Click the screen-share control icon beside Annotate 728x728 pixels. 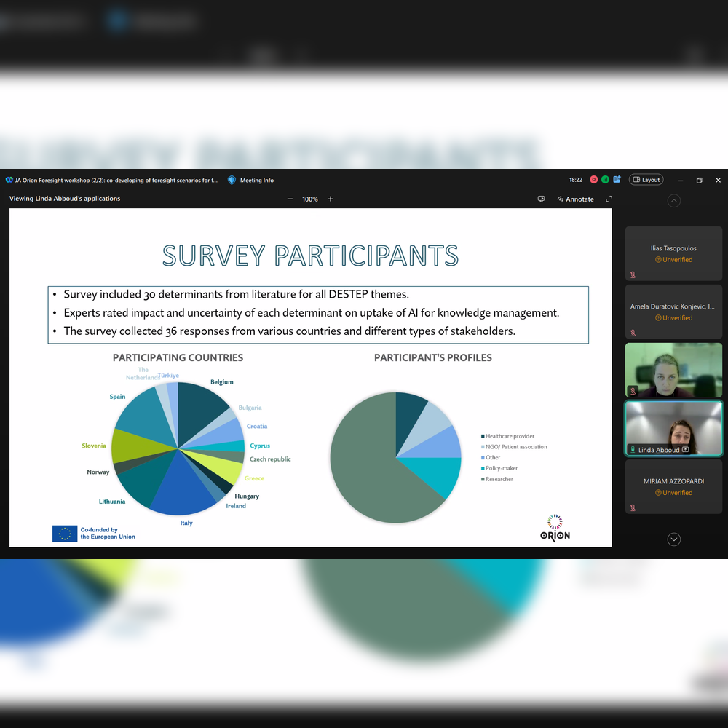pyautogui.click(x=541, y=199)
